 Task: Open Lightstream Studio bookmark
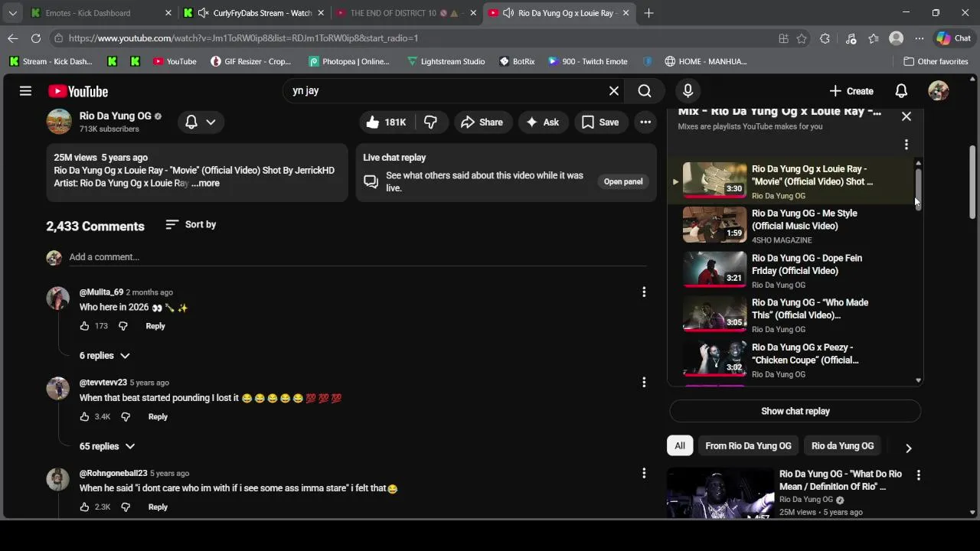(445, 61)
